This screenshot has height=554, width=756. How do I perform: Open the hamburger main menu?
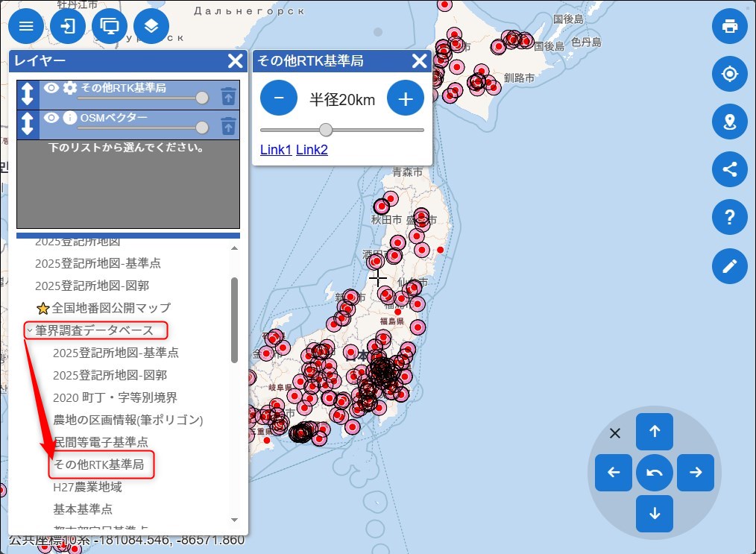point(26,27)
